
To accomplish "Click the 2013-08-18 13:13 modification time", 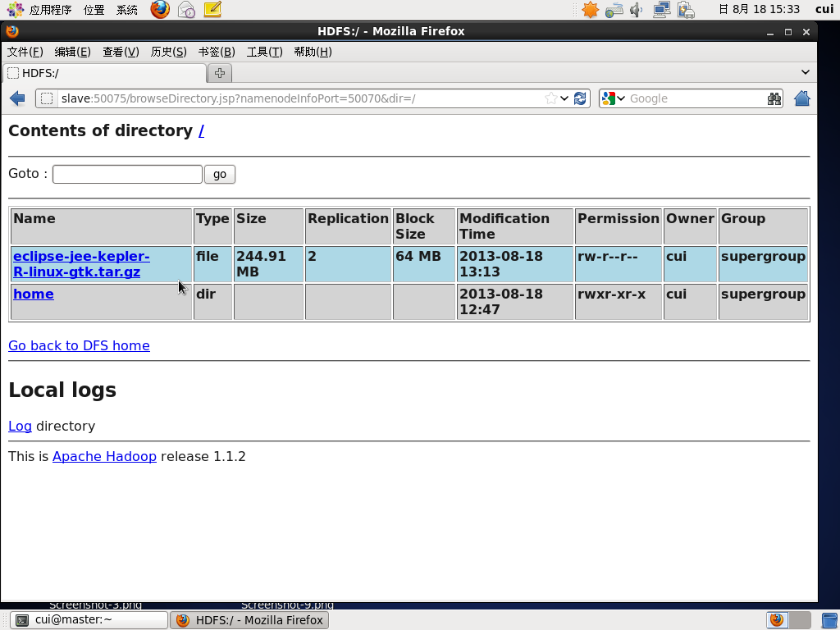I will (x=515, y=264).
